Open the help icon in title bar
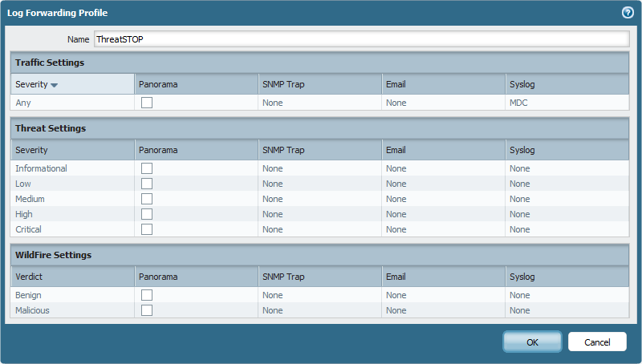Screen dimensions: 642x364 (628, 13)
